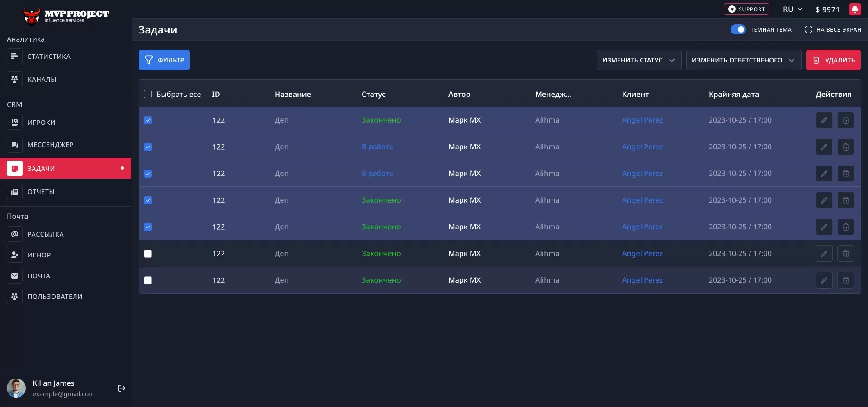Expand the Изменить ответственного dropdown
Viewport: 868px width, 407px height.
click(x=743, y=60)
